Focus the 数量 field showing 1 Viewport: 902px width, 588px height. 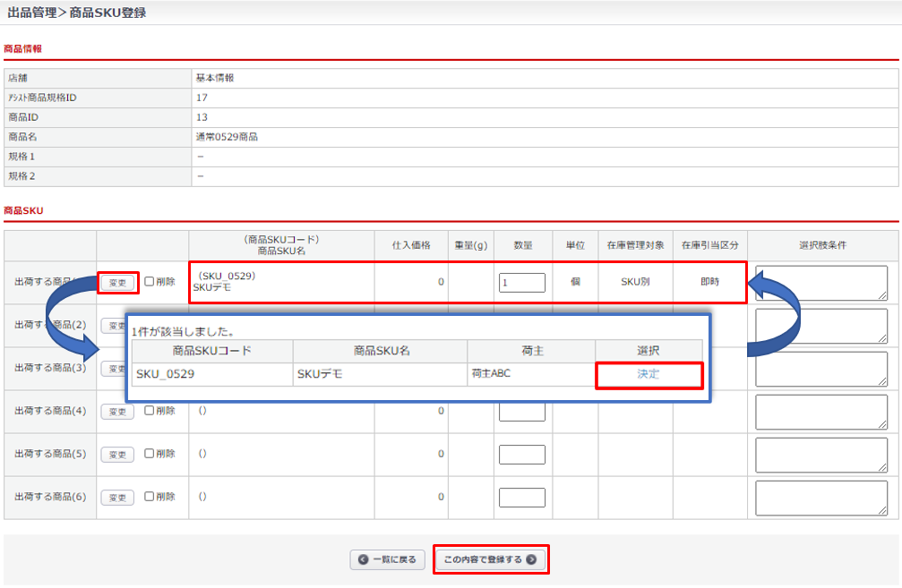point(521,282)
